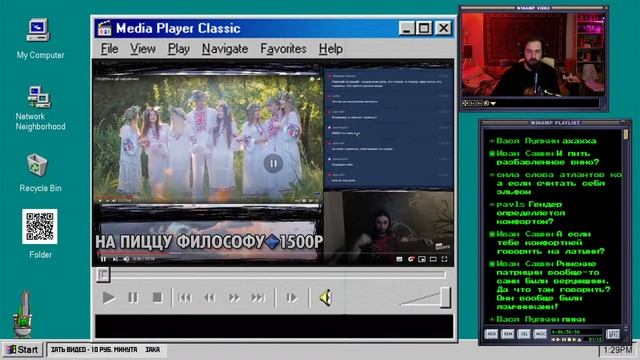
Task: Open the View menu
Action: coord(143,49)
